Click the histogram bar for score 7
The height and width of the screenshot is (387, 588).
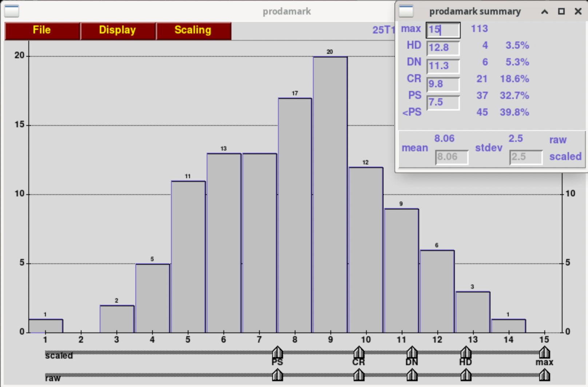(260, 243)
